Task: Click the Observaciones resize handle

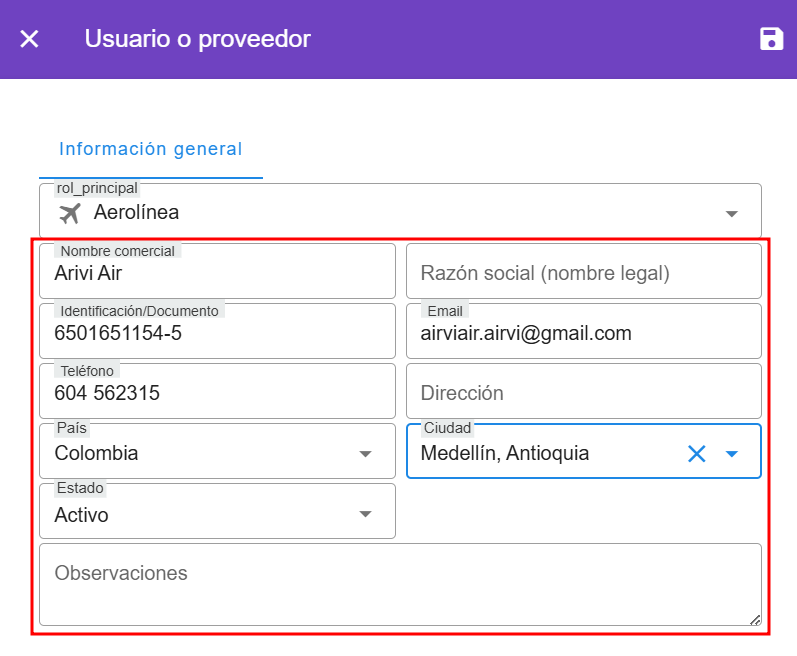Action: click(x=755, y=620)
